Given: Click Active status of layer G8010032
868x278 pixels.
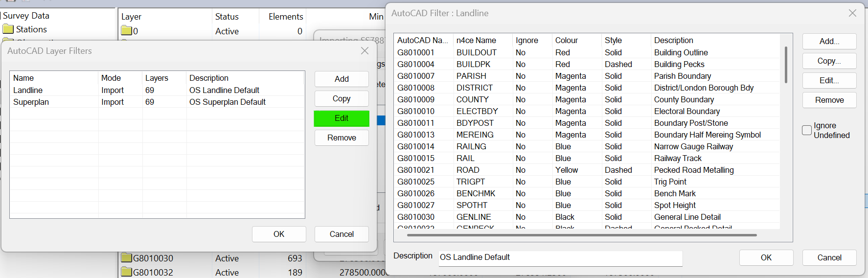Looking at the screenshot, I should coord(227,272).
